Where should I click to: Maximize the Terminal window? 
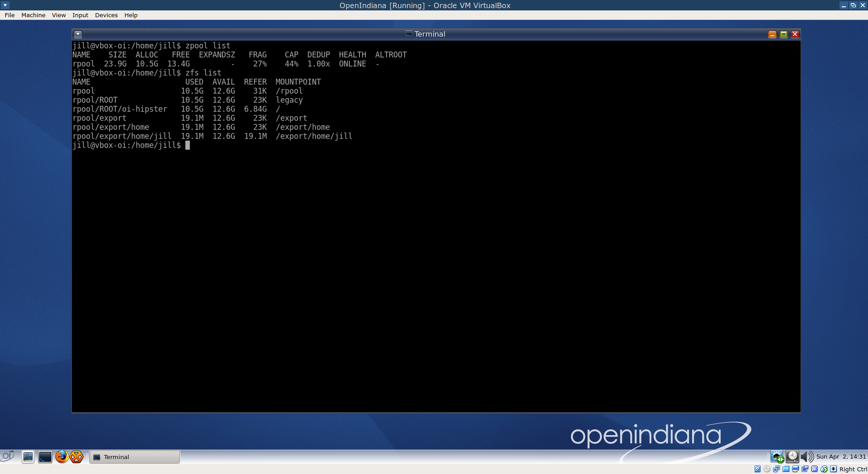784,34
